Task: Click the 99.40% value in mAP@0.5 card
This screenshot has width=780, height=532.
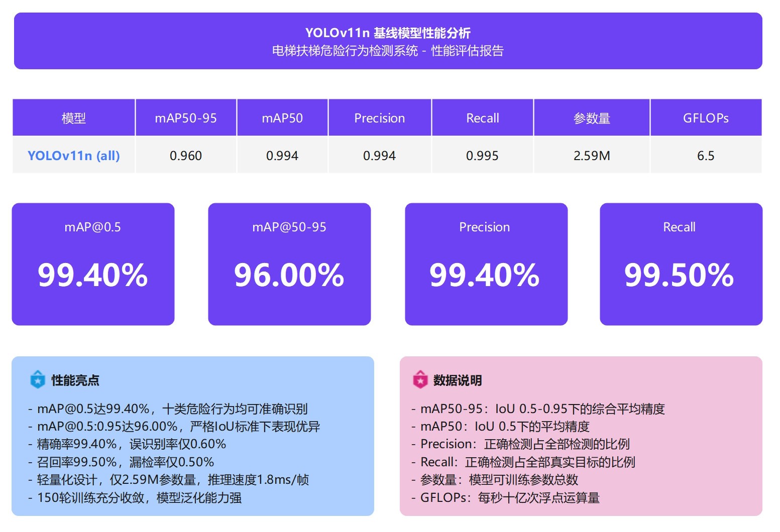Action: pos(93,275)
